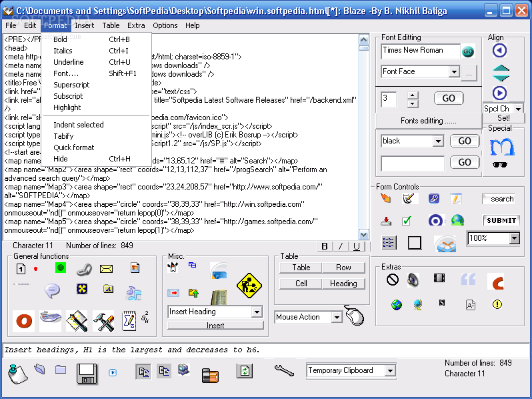The height and width of the screenshot is (399, 532).
Task: Click the mouse icon next to Mouse Action
Action: pos(354,316)
